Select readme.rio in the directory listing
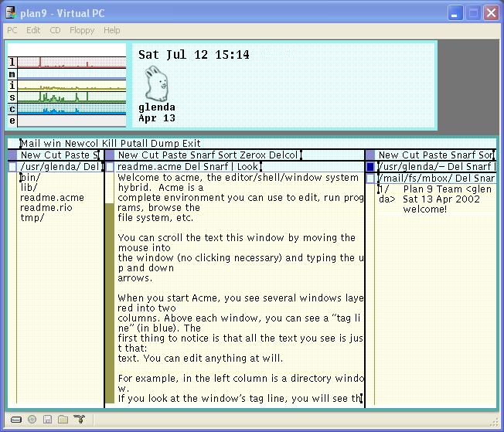Screen dimensions: 504x432 point(46,208)
